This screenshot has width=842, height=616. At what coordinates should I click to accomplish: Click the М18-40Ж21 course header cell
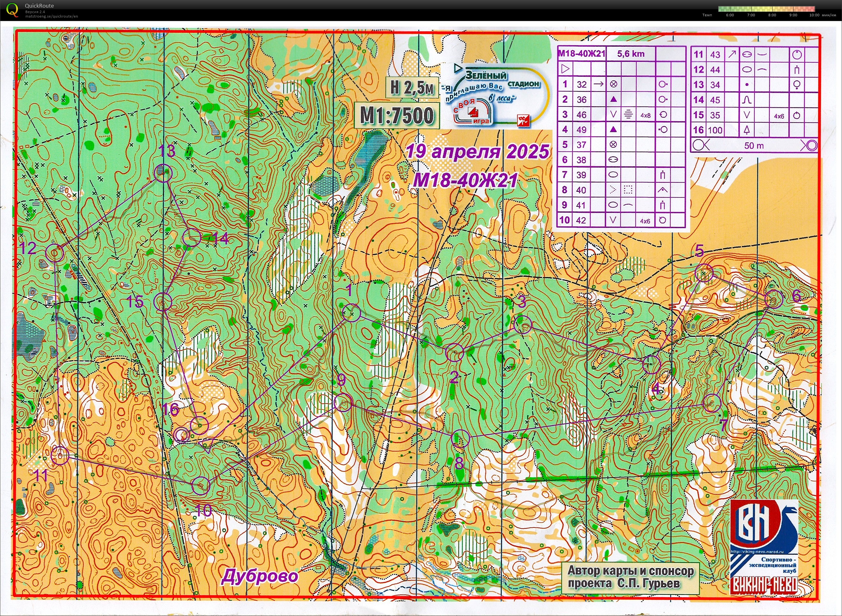tap(581, 54)
